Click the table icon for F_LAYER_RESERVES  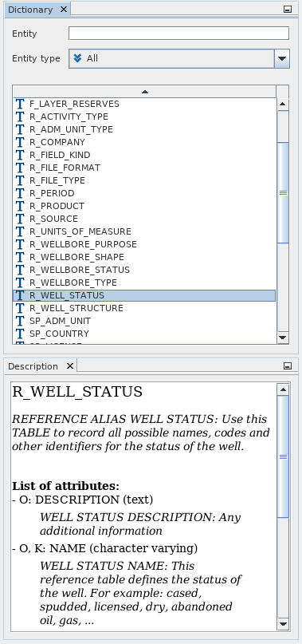click(x=20, y=104)
